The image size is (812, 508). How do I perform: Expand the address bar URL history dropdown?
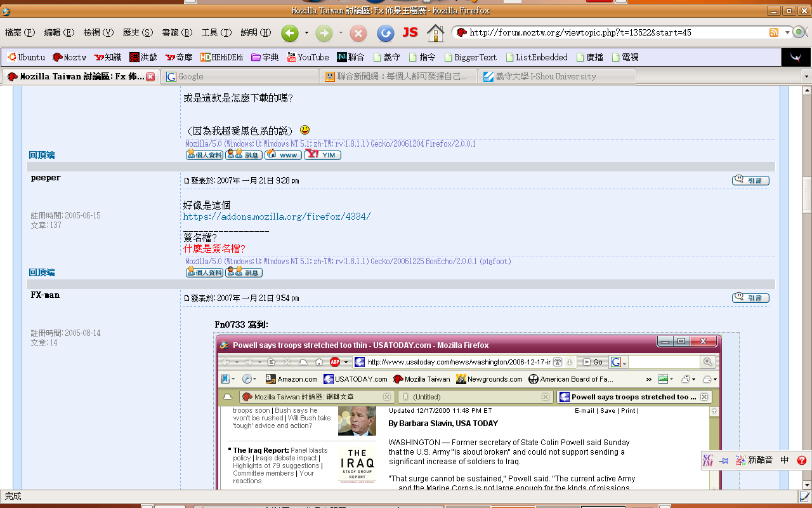[787, 32]
